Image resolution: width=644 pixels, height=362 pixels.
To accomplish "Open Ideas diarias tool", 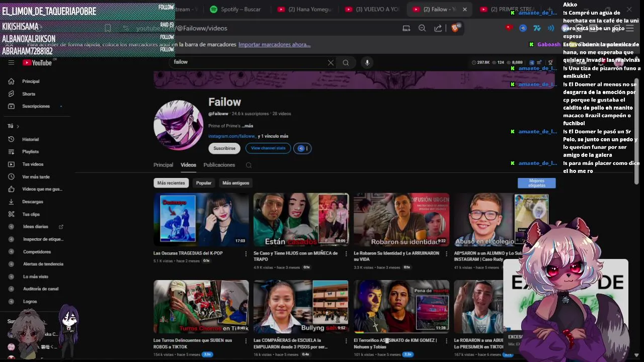I will (x=36, y=227).
